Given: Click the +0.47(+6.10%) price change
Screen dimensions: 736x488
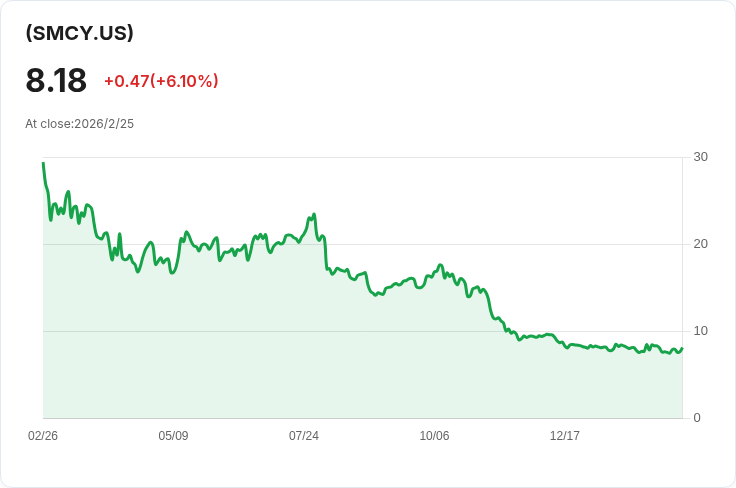Looking at the screenshot, I should (161, 81).
